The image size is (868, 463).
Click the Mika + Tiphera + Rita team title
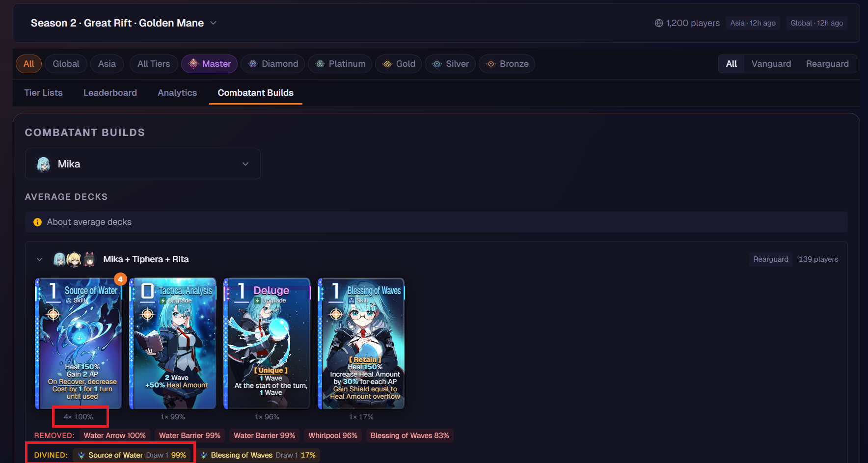(x=146, y=259)
